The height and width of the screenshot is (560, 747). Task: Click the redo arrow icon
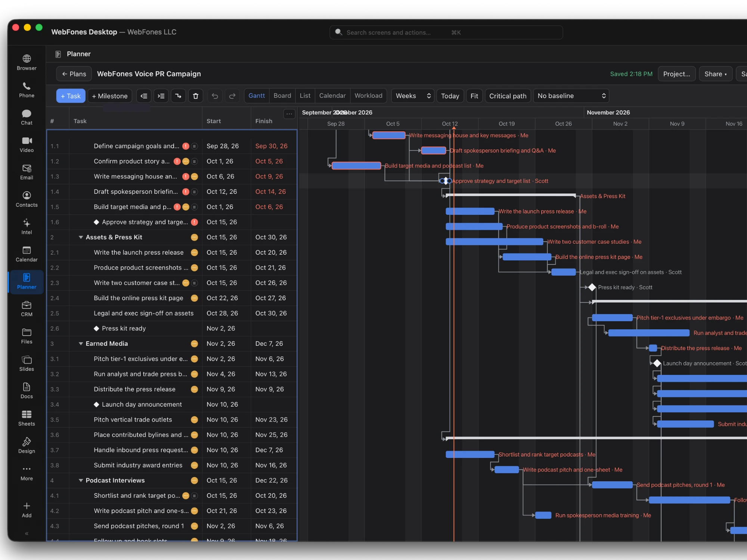[232, 96]
